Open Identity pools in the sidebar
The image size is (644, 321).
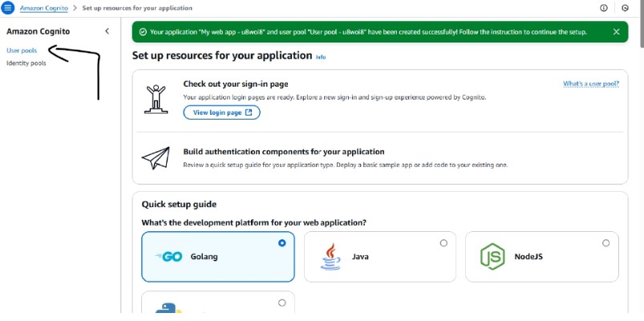click(26, 63)
